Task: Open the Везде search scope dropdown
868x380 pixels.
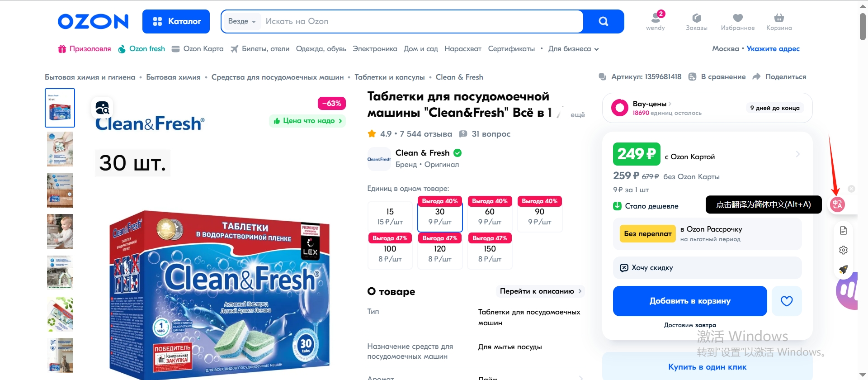Action: point(242,21)
